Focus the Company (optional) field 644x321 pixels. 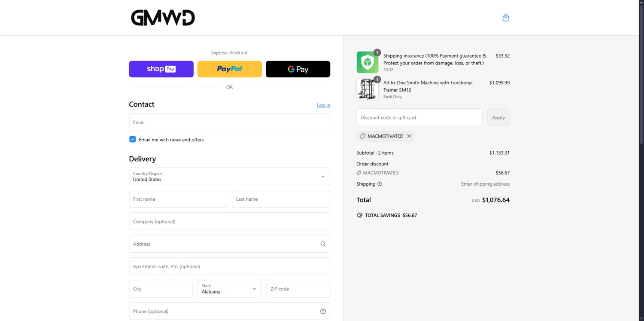pos(229,221)
